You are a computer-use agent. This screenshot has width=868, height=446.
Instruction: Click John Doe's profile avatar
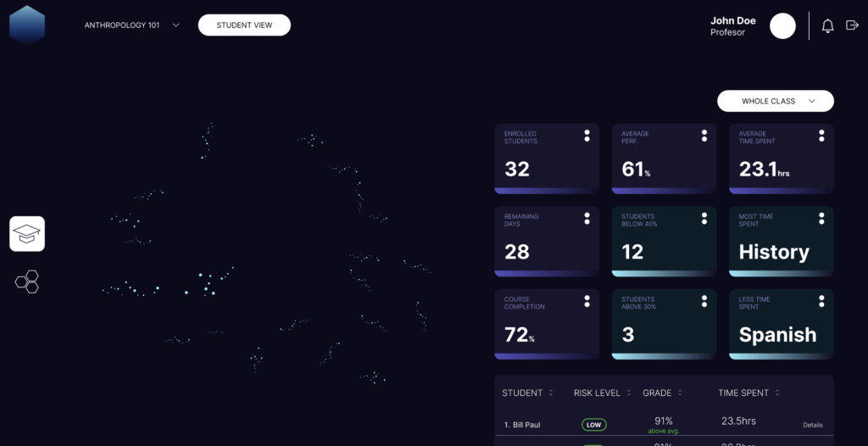782,26
